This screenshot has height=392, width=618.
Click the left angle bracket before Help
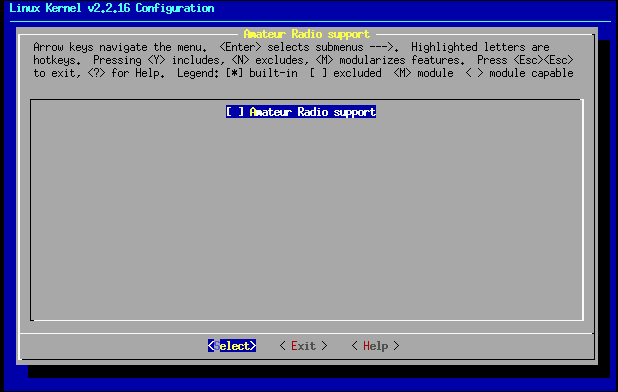pos(354,346)
